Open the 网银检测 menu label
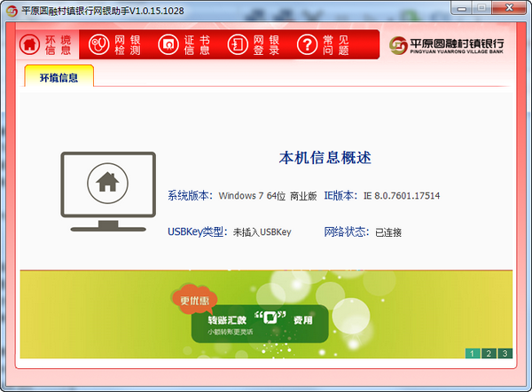The width and height of the screenshot is (532, 392). pyautogui.click(x=128, y=45)
